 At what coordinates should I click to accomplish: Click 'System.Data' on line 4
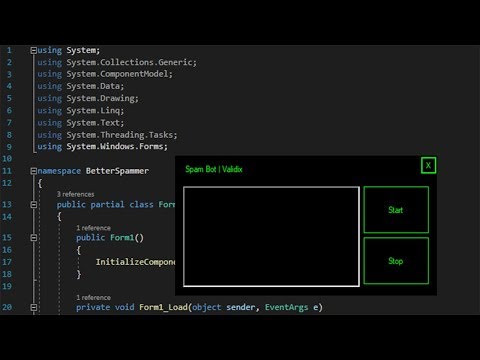93,86
